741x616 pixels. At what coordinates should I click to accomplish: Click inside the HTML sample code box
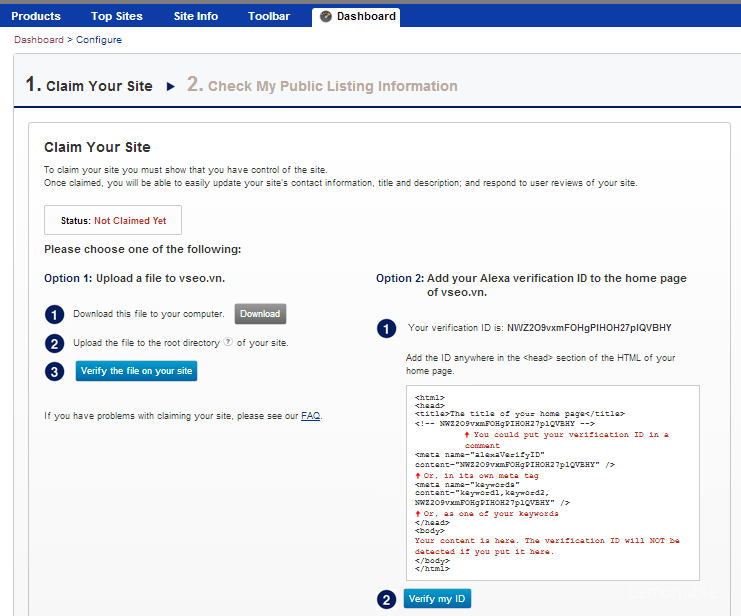coord(552,483)
